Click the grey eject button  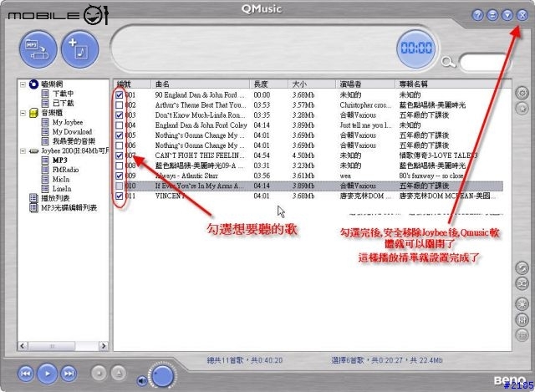point(119,373)
